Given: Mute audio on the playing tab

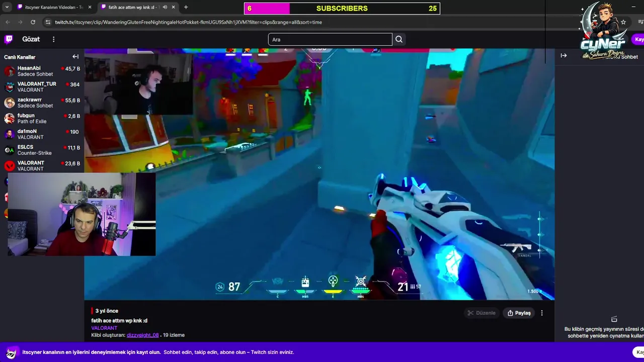Looking at the screenshot, I should coord(165,7).
